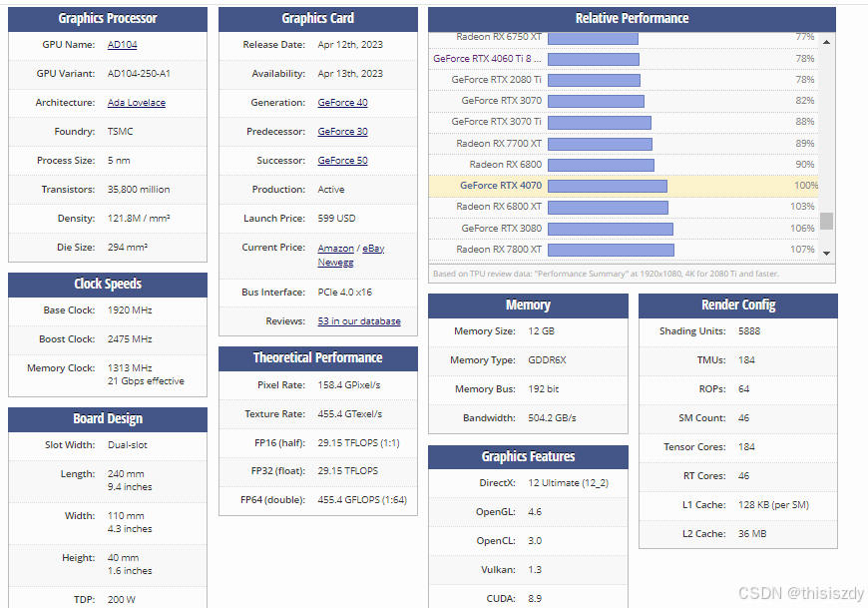This screenshot has height=608, width=868.
Task: Check current price on Amazon
Action: (x=335, y=248)
